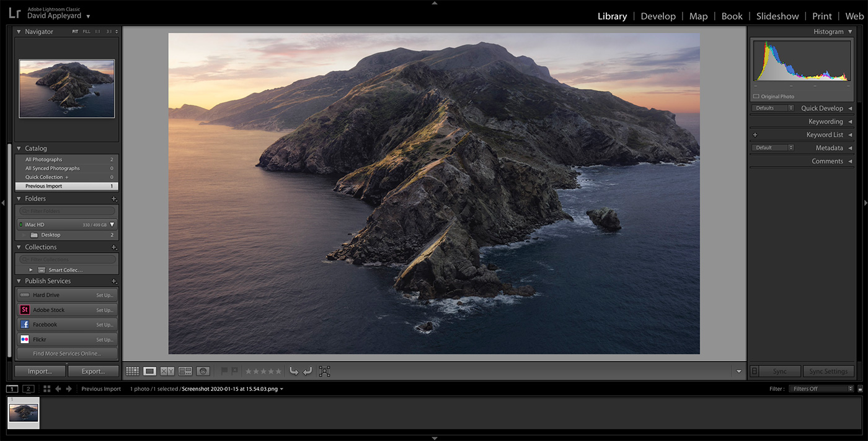Click Set Up for Flickr service
The image size is (868, 441).
coord(104,340)
